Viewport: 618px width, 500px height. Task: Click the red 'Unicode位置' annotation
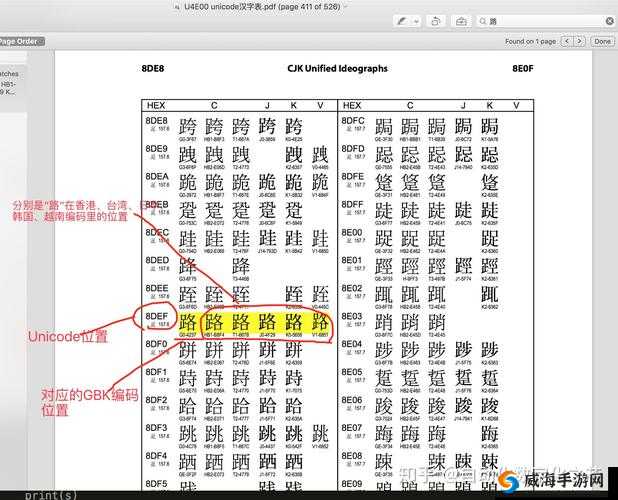tap(67, 337)
